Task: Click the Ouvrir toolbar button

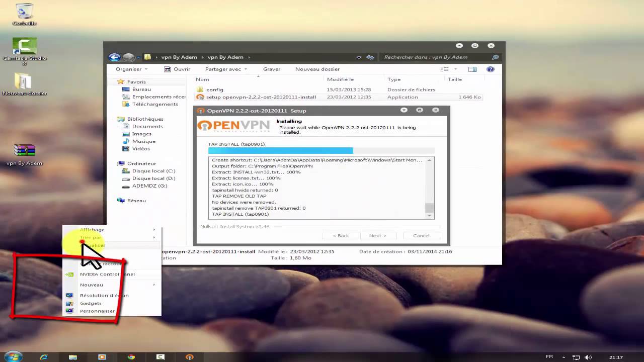Action: click(177, 69)
